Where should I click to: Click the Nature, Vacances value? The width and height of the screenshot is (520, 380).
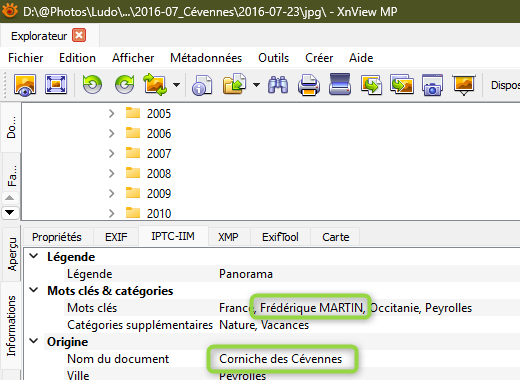pyautogui.click(x=264, y=325)
